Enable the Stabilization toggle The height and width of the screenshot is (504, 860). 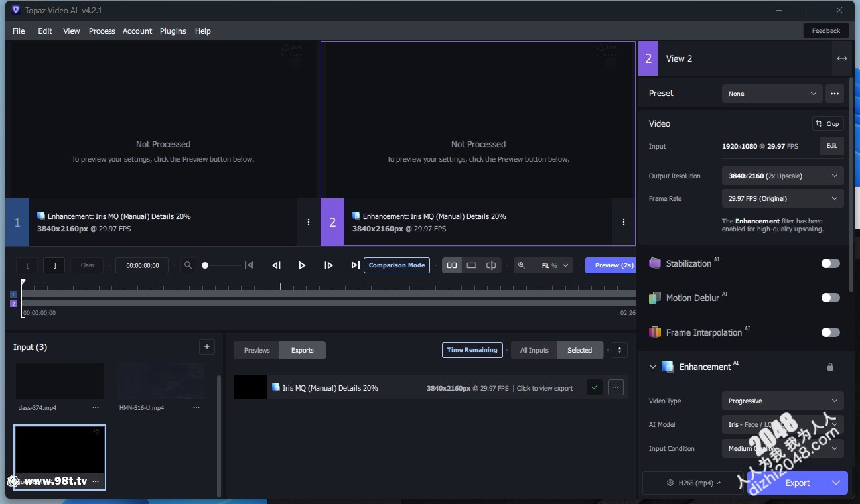830,263
